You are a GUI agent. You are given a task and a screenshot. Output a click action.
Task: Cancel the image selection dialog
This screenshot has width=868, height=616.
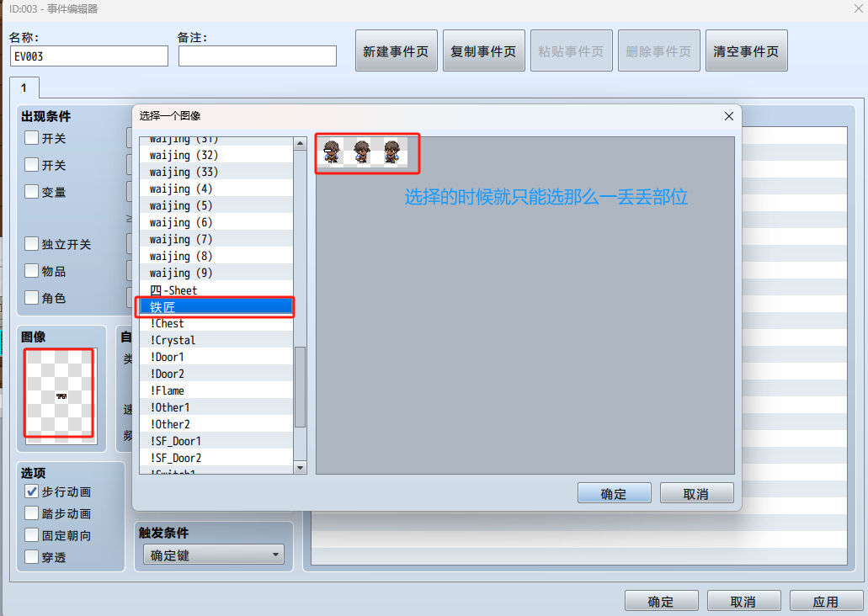[696, 493]
